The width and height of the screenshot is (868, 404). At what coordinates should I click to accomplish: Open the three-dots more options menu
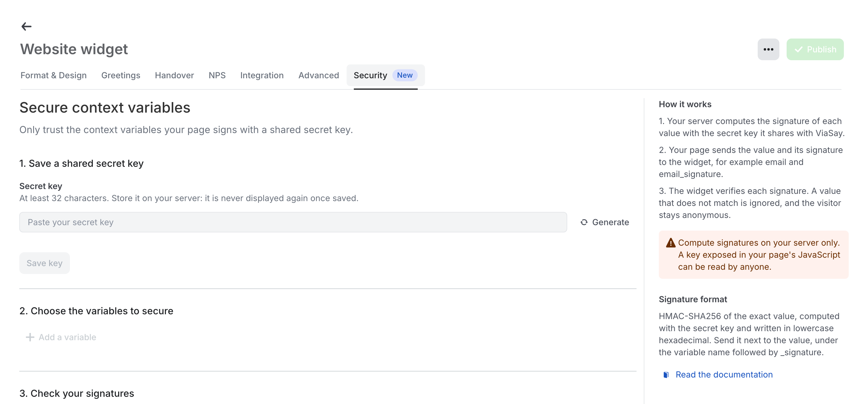click(x=768, y=49)
